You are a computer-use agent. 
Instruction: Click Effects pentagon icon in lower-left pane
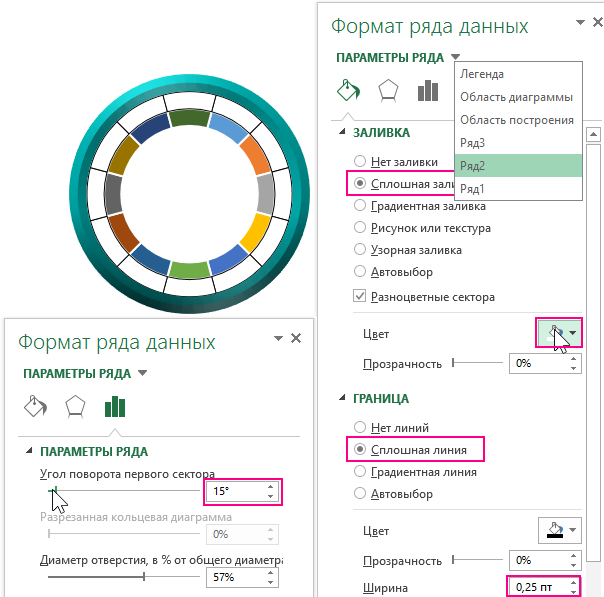75,406
